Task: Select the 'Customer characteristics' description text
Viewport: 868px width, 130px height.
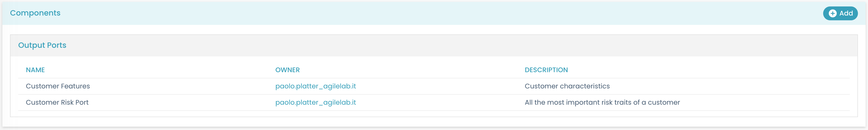Action: pyautogui.click(x=567, y=86)
